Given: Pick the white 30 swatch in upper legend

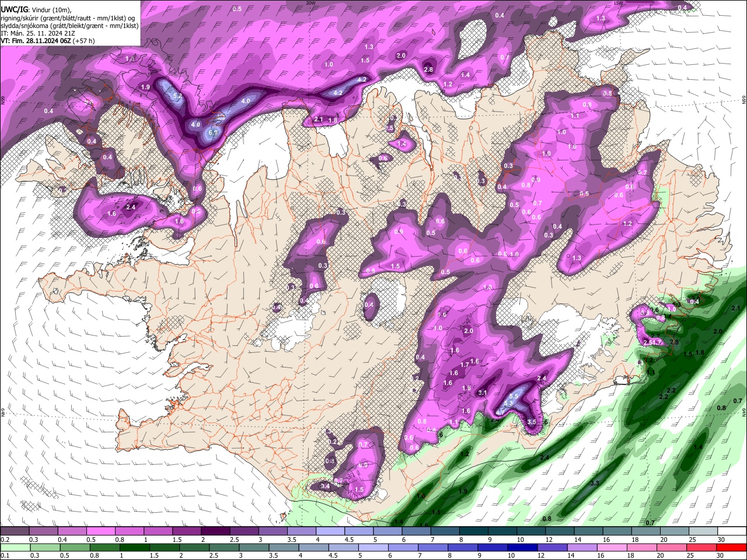Looking at the screenshot, I should pyautogui.click(x=732, y=531).
